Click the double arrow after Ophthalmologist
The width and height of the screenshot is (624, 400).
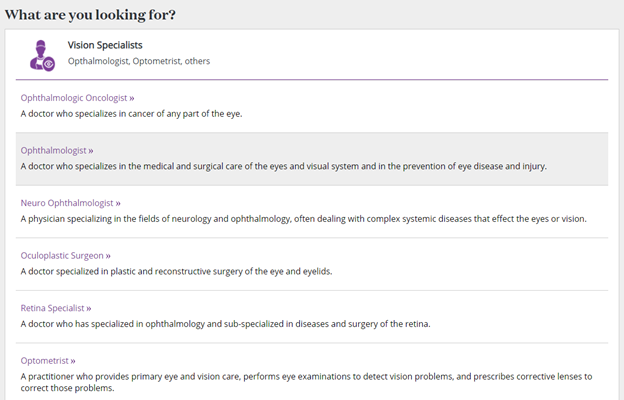[91, 151]
